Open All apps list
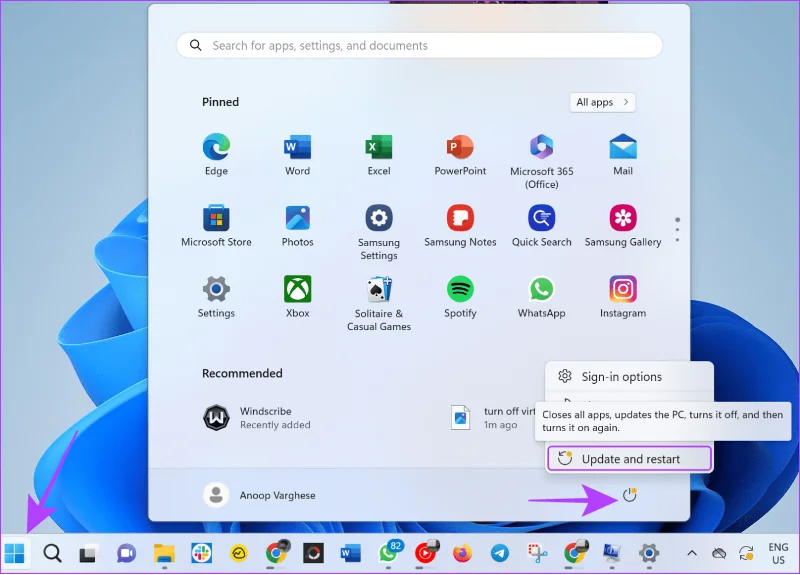The width and height of the screenshot is (800, 575). (603, 102)
